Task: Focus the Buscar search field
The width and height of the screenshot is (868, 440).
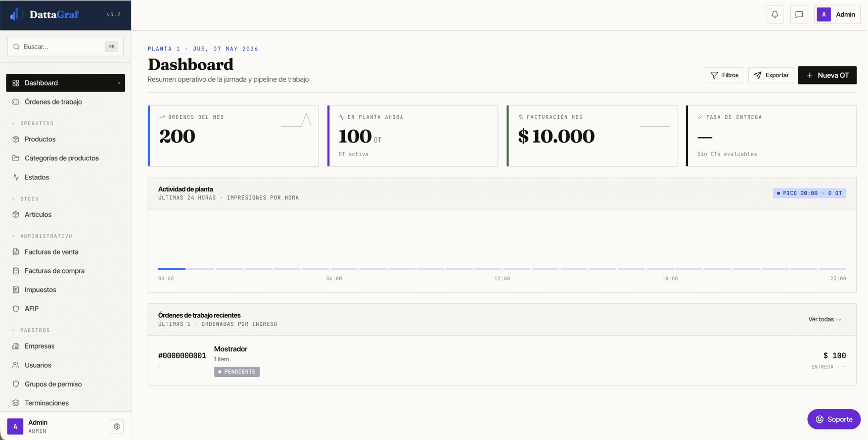Action: click(x=65, y=46)
